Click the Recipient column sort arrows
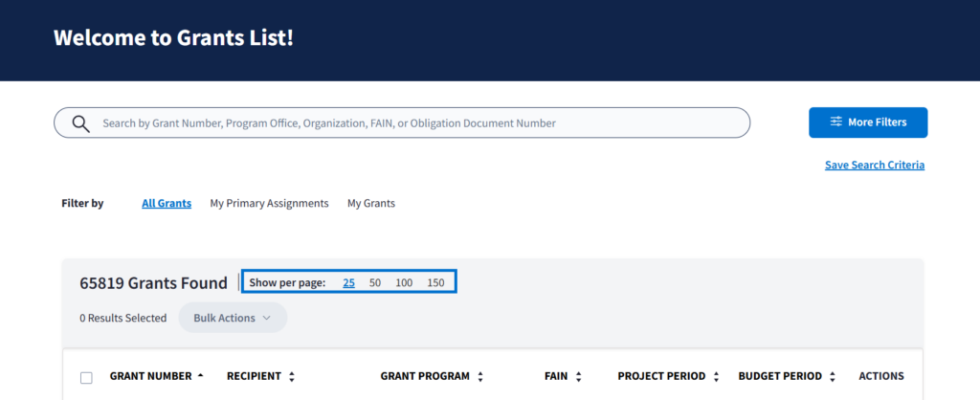This screenshot has width=980, height=400. pyautogui.click(x=292, y=377)
